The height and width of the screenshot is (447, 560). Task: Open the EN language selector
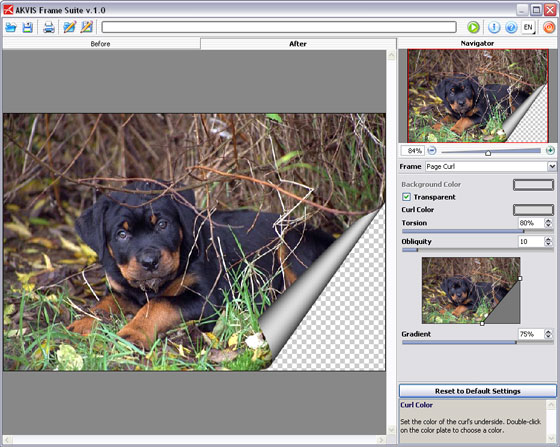pos(528,27)
